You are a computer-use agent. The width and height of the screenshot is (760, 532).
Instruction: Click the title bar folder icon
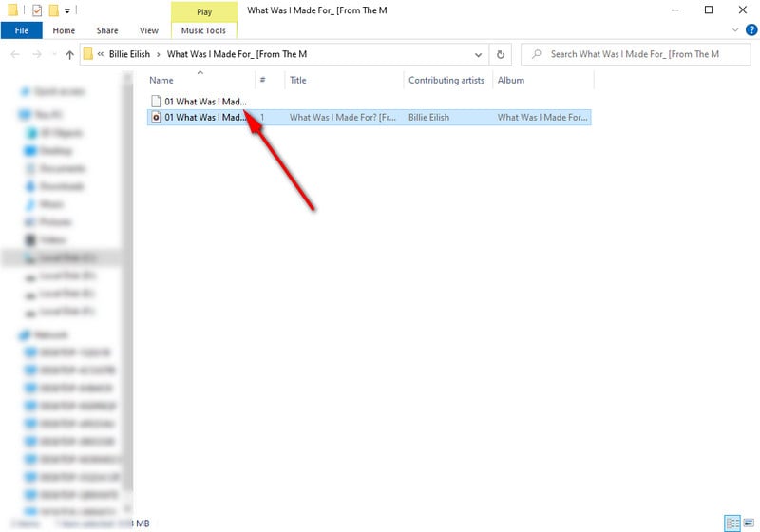(x=13, y=9)
